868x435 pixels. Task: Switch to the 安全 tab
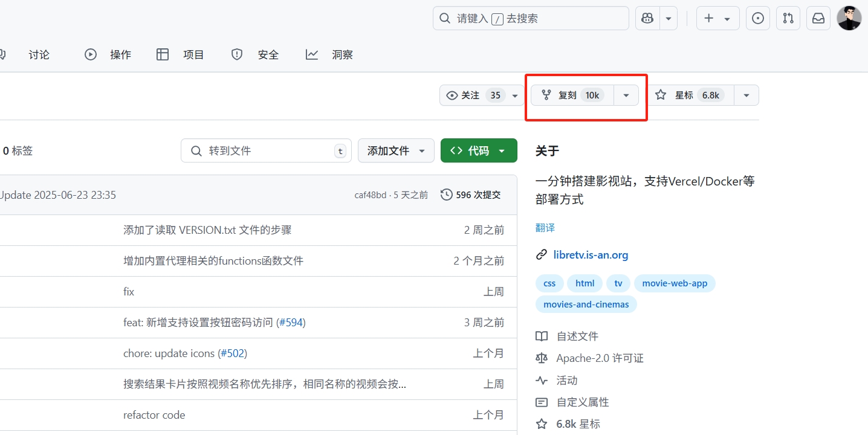[254, 54]
